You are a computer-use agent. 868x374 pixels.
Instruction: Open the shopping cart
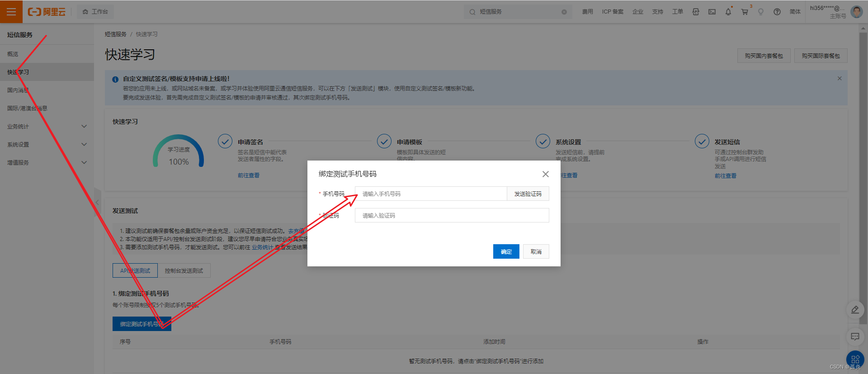click(x=745, y=12)
